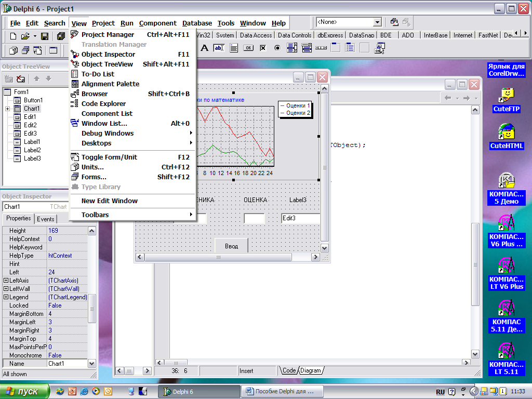Click the Ввод button on the form
Image resolution: width=532 pixels, height=399 pixels.
[231, 246]
